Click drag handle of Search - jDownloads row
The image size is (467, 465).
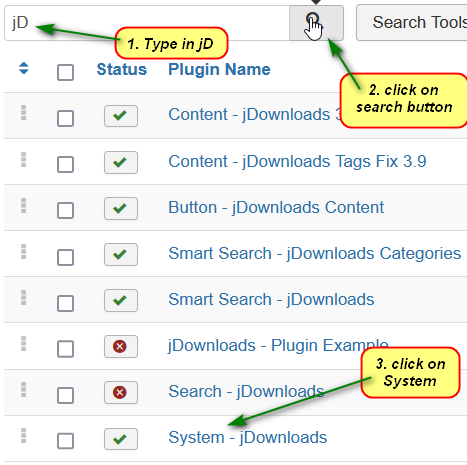[x=23, y=390]
